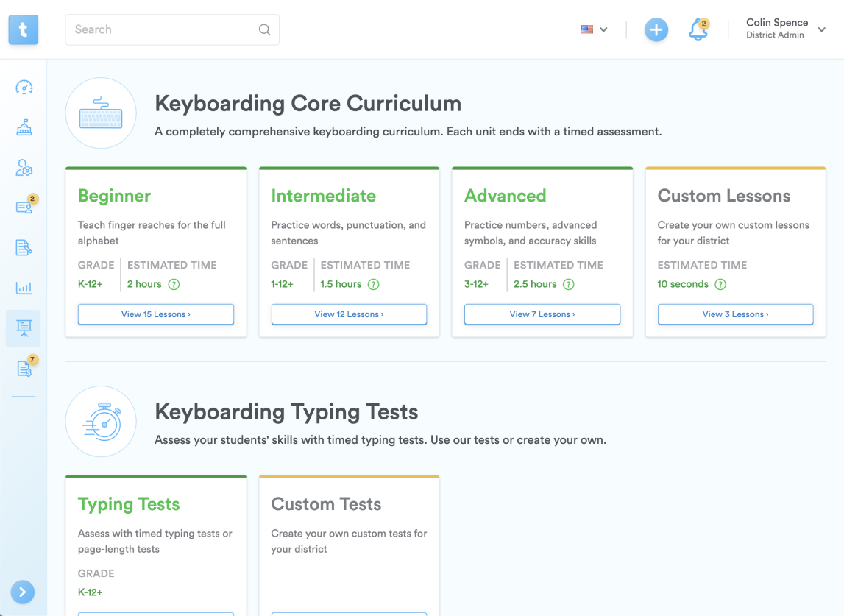This screenshot has height=616, width=844.
Task: Click 'Practice numbers, advanced symbols' description
Action: tap(531, 233)
